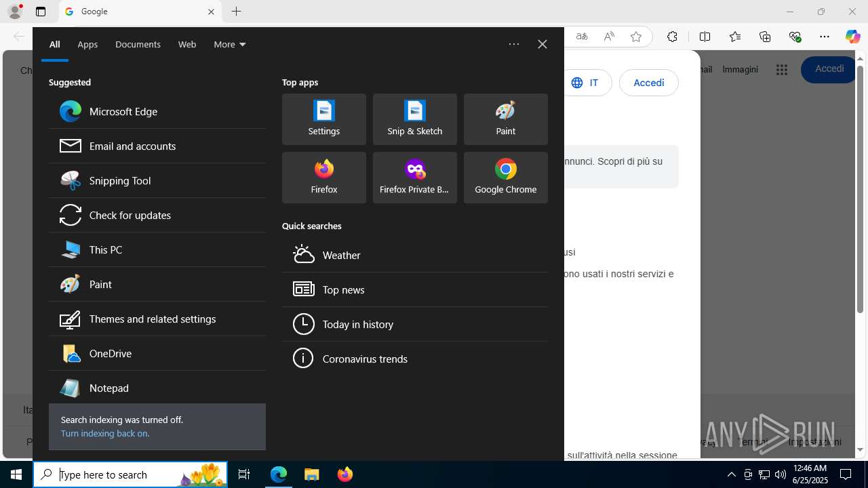The width and height of the screenshot is (868, 488).
Task: Toggle Edge split screen icon
Action: [705, 37]
